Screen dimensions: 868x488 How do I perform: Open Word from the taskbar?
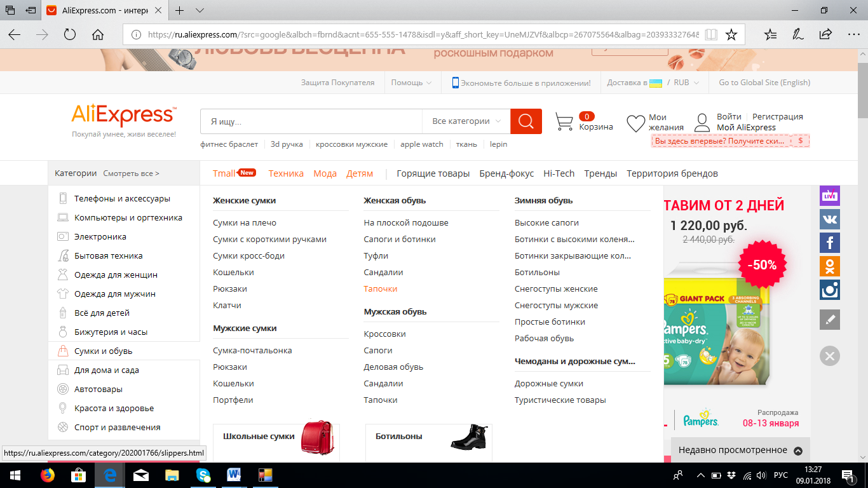click(234, 475)
